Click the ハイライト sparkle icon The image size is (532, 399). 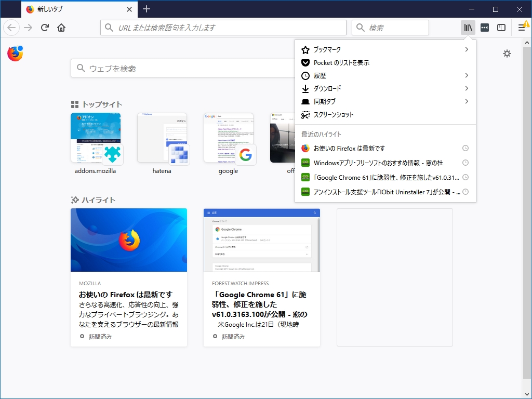coord(75,200)
